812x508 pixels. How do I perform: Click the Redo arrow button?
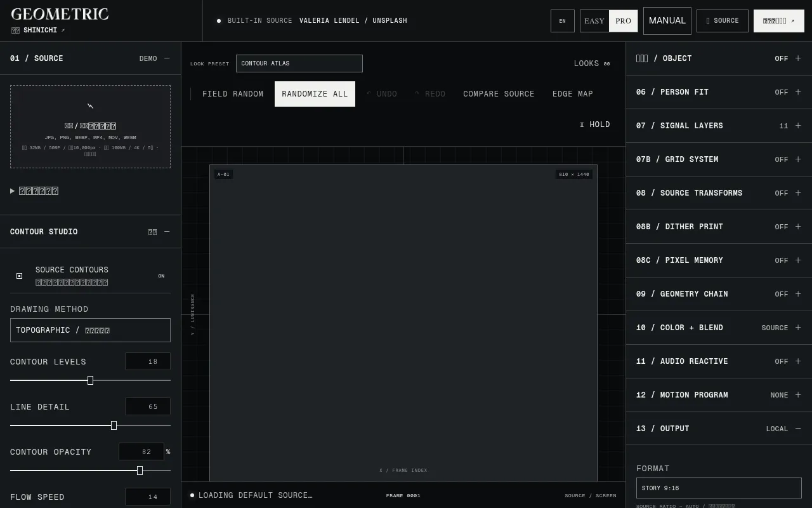pyautogui.click(x=430, y=94)
